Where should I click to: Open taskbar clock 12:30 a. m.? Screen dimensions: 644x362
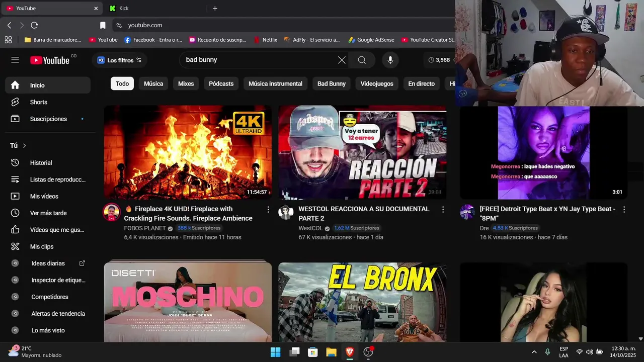coord(623,352)
